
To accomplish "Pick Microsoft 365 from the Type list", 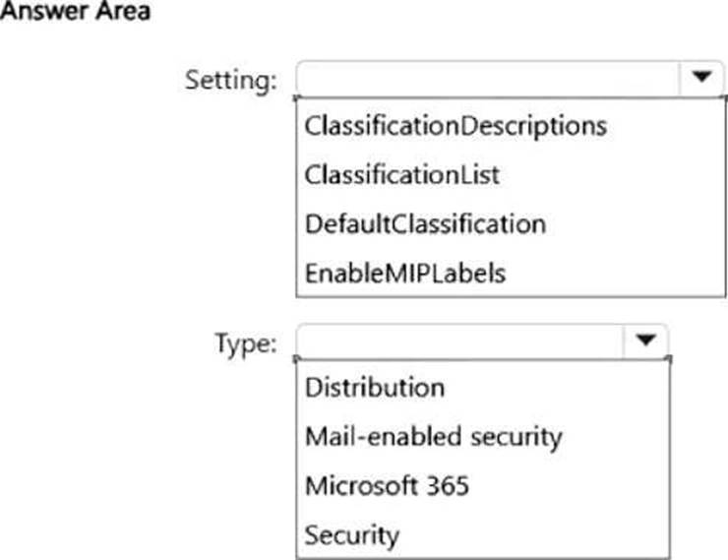I will [x=387, y=485].
